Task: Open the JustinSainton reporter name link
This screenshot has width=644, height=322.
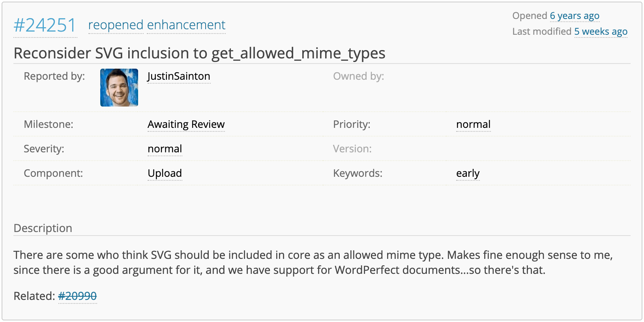Action: (179, 76)
